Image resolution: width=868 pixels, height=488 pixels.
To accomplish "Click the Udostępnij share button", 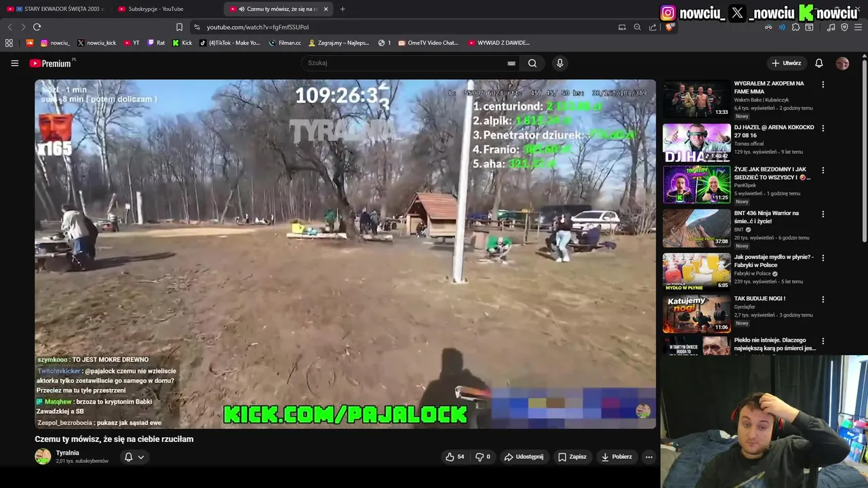I will [524, 457].
